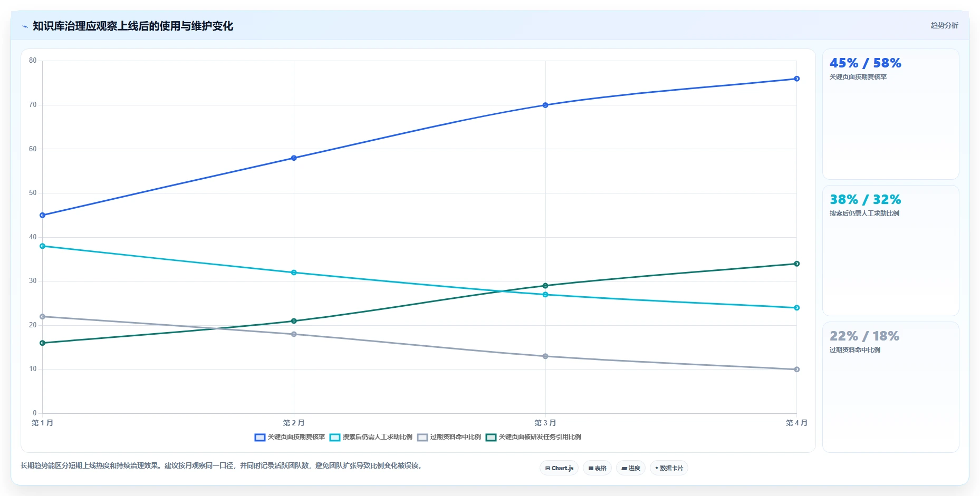Click the 22% / 18% stat value
Image resolution: width=980 pixels, height=496 pixels.
click(x=864, y=336)
